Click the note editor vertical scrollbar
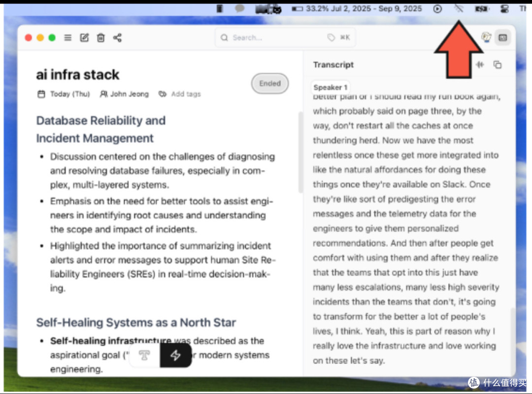Viewport: 532px width, 394px height. point(300,152)
